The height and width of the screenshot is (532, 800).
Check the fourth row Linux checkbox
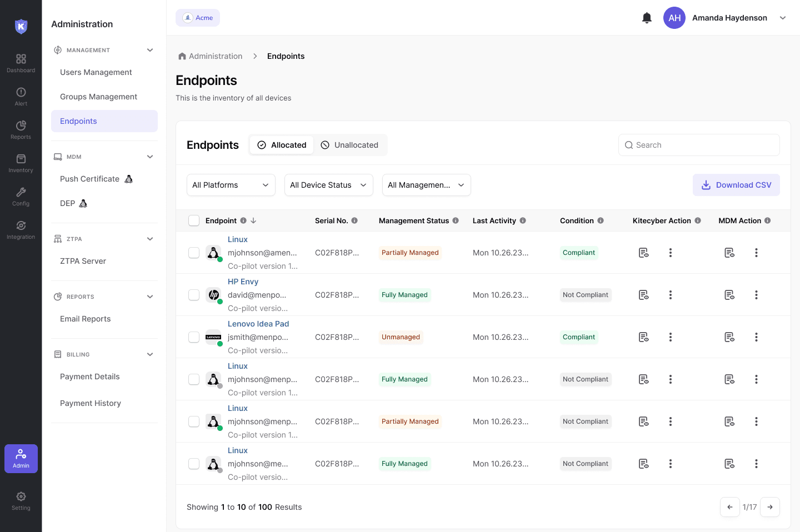pyautogui.click(x=194, y=379)
